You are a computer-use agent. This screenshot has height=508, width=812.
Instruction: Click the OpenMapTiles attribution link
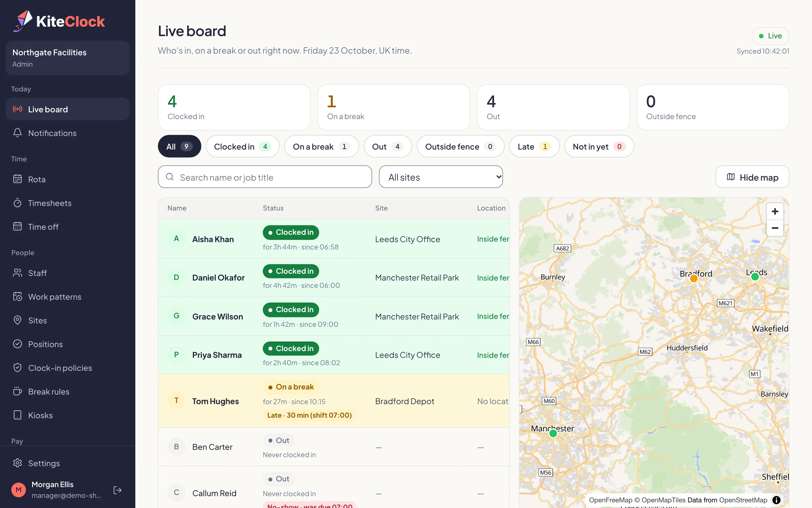click(x=660, y=500)
